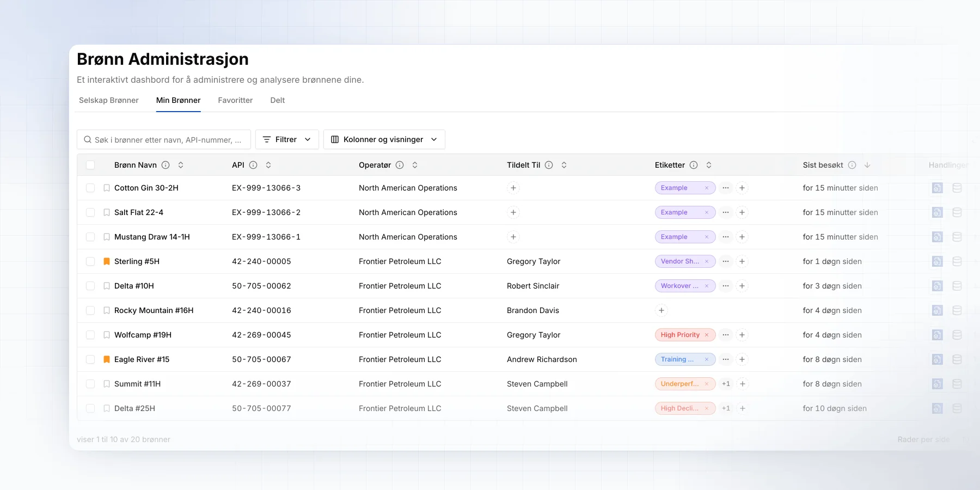Tick checkbox for Rocky Mountain #16H
The height and width of the screenshot is (490, 980).
(x=90, y=310)
